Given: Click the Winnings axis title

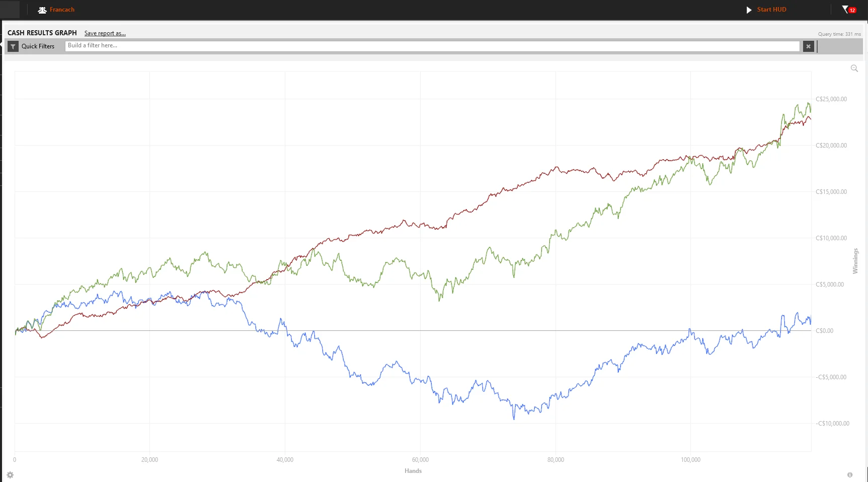Looking at the screenshot, I should (x=855, y=261).
